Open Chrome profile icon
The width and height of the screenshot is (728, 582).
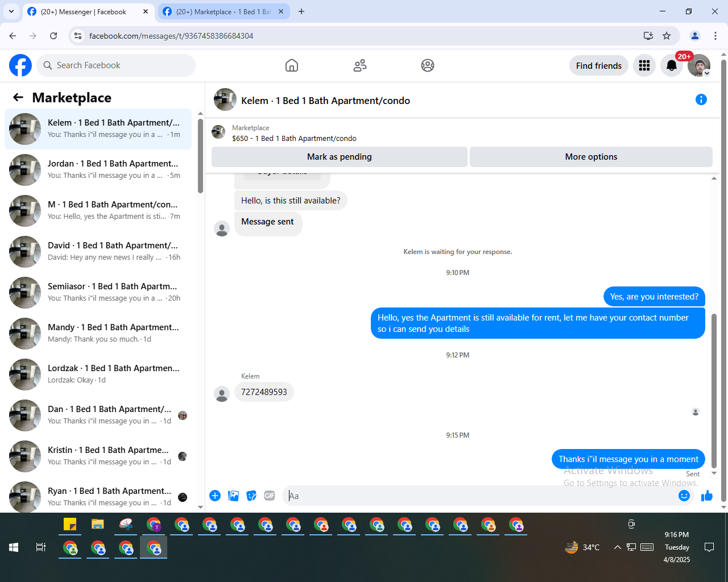[695, 36]
